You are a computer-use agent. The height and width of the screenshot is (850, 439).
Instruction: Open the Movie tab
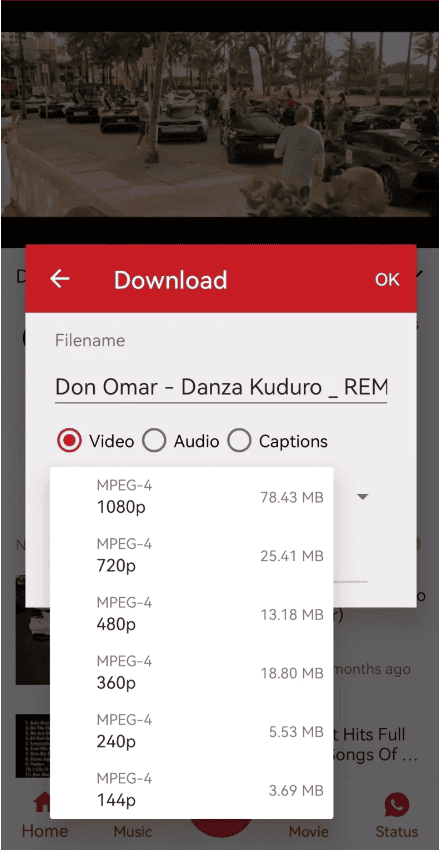click(x=308, y=831)
